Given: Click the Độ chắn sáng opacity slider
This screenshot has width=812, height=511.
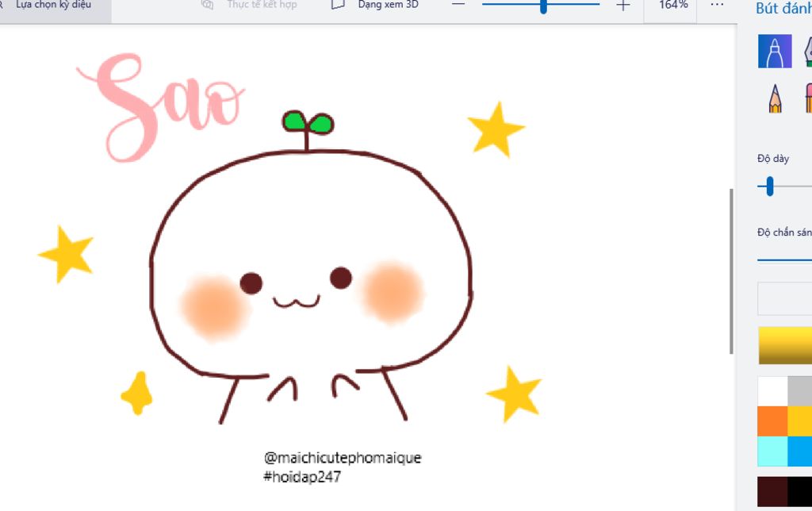Looking at the screenshot, I should tap(784, 259).
